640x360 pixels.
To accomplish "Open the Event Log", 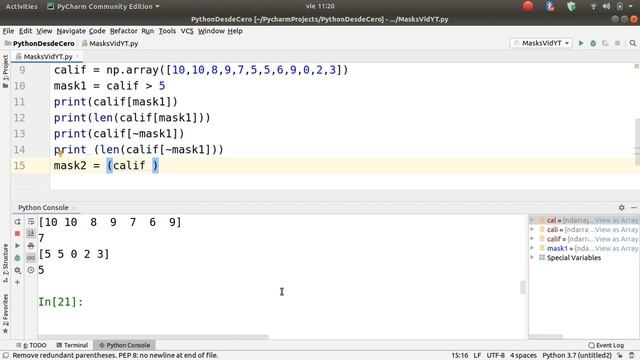I will [x=606, y=345].
